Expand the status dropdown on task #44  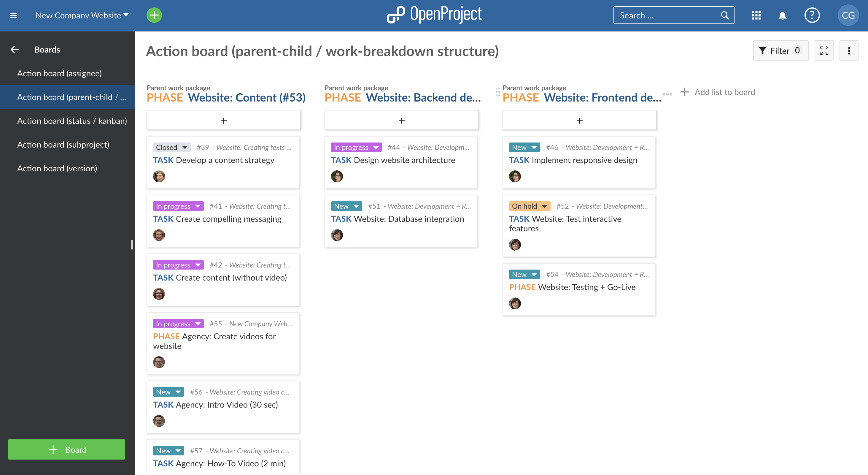376,147
